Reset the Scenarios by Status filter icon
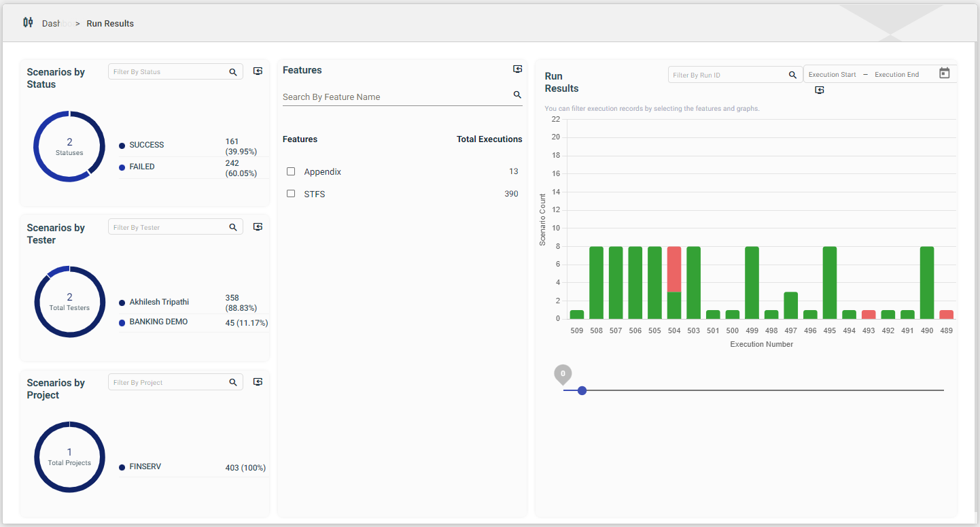 (258, 71)
